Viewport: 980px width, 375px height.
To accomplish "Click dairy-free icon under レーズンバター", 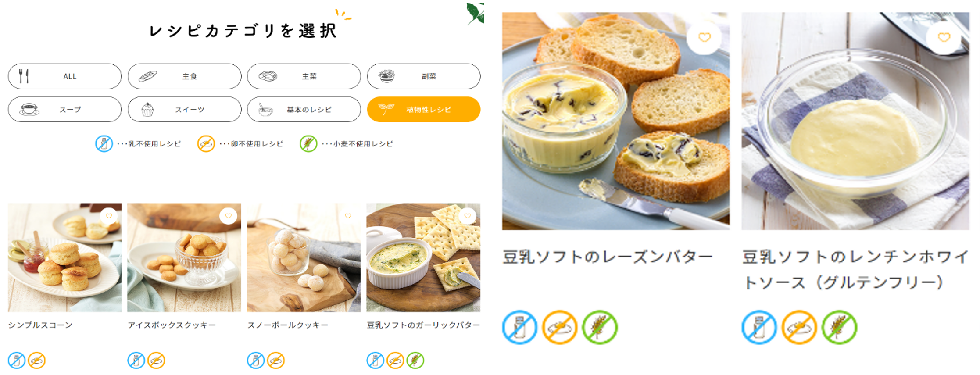I will [x=520, y=328].
